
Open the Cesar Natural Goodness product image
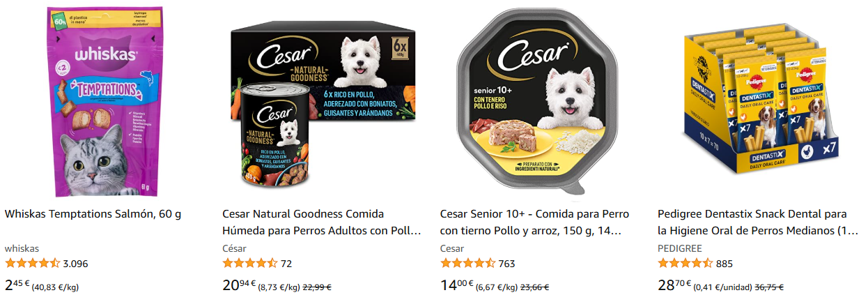(323, 103)
